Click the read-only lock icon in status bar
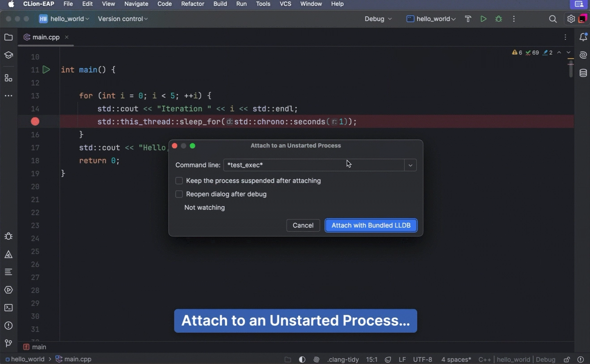This screenshot has height=364, width=590. (567, 360)
